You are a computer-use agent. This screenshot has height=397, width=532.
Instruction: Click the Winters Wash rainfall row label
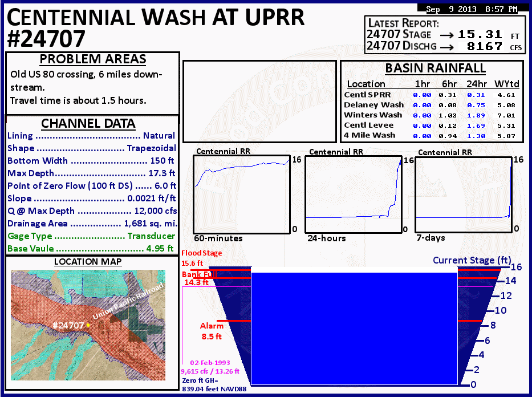tap(373, 115)
